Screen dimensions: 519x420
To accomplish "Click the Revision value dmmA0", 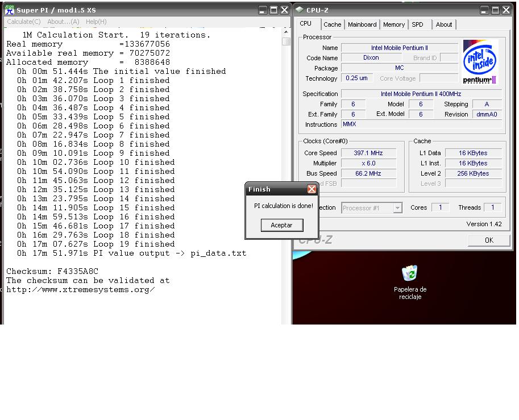I will tap(487, 114).
